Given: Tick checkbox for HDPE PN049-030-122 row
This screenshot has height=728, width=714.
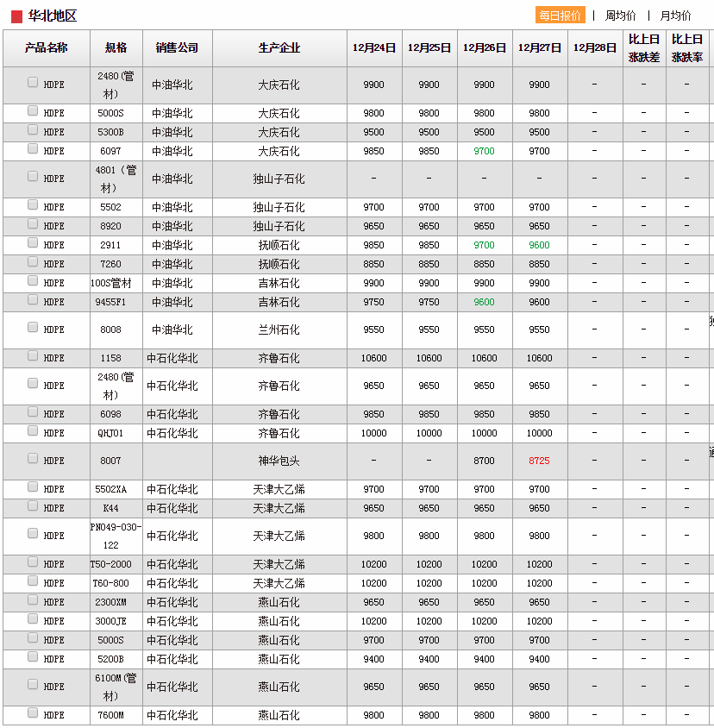Looking at the screenshot, I should click(x=33, y=533).
